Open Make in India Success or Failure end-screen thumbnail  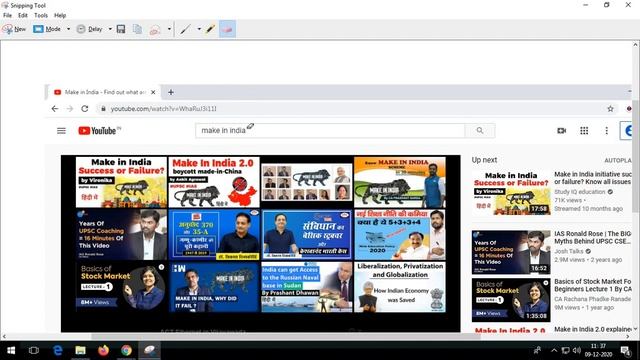tap(121, 182)
